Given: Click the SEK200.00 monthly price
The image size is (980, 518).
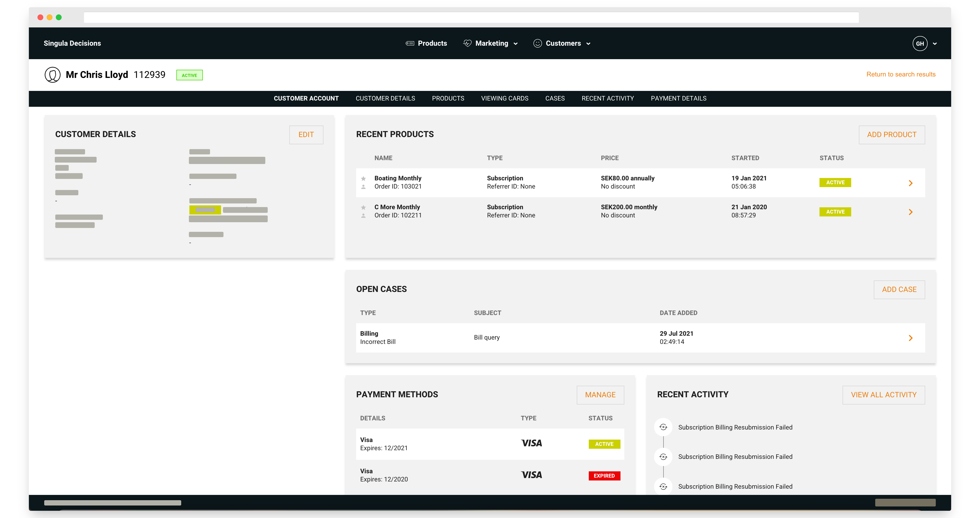Looking at the screenshot, I should [x=629, y=207].
